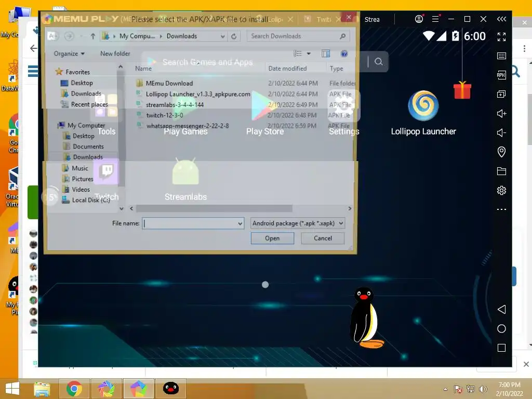Image resolution: width=532 pixels, height=399 pixels.
Task: Launch Lollipop Launcher app icon
Action: 423,106
